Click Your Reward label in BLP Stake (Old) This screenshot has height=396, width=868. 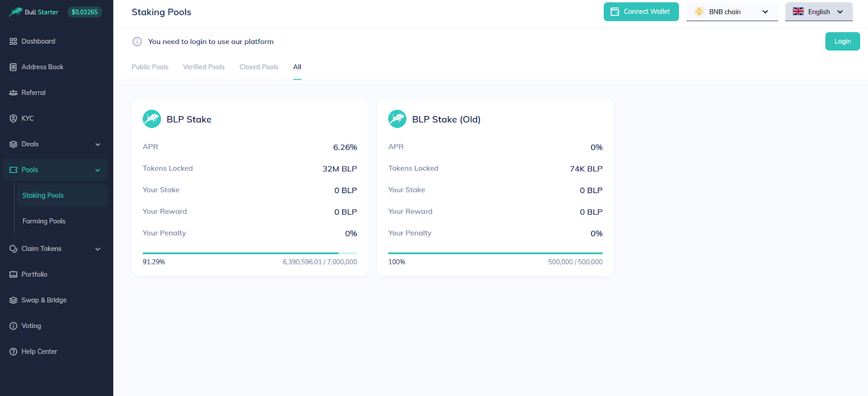[410, 212]
